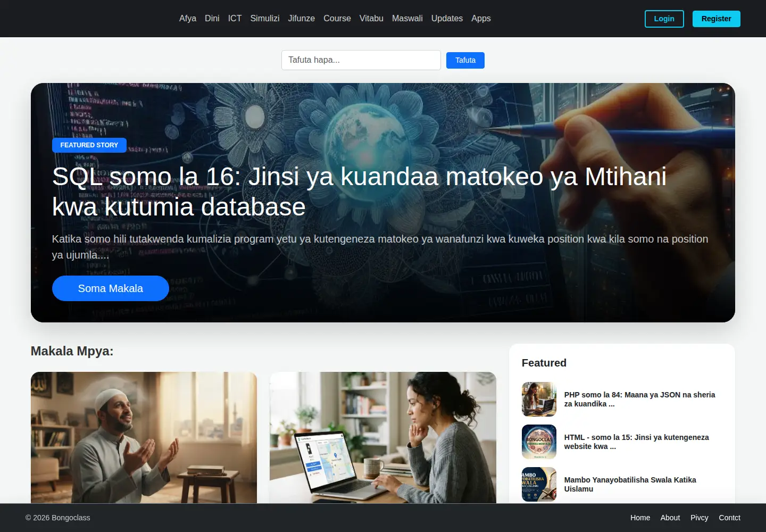The image size is (766, 532).
Task: Open the footer Pivcy link
Action: 700,518
